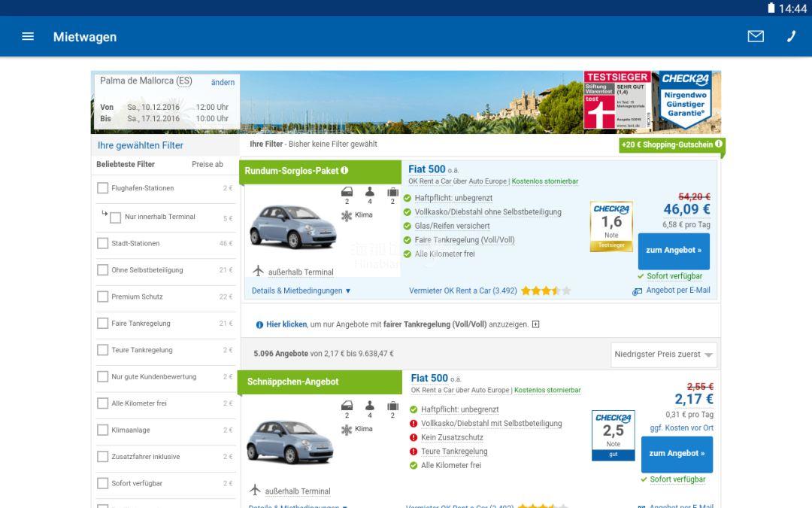The width and height of the screenshot is (812, 508).
Task: Tap the envelope mail icon in header
Action: pos(756,36)
